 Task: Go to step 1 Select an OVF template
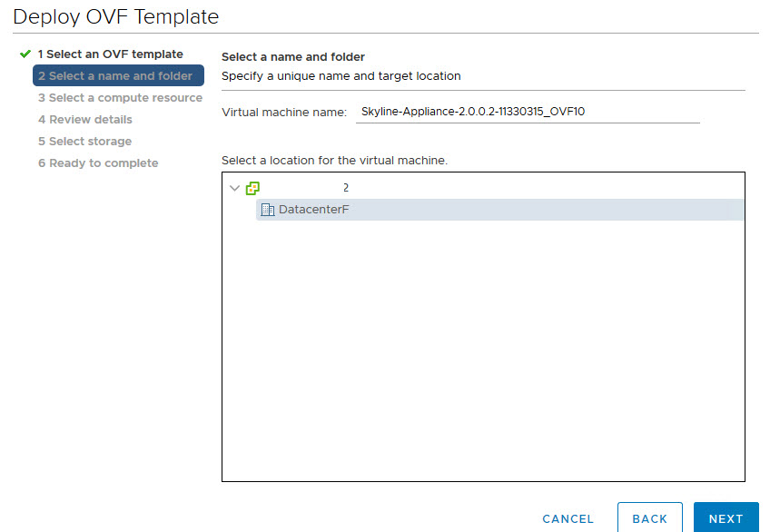click(110, 54)
